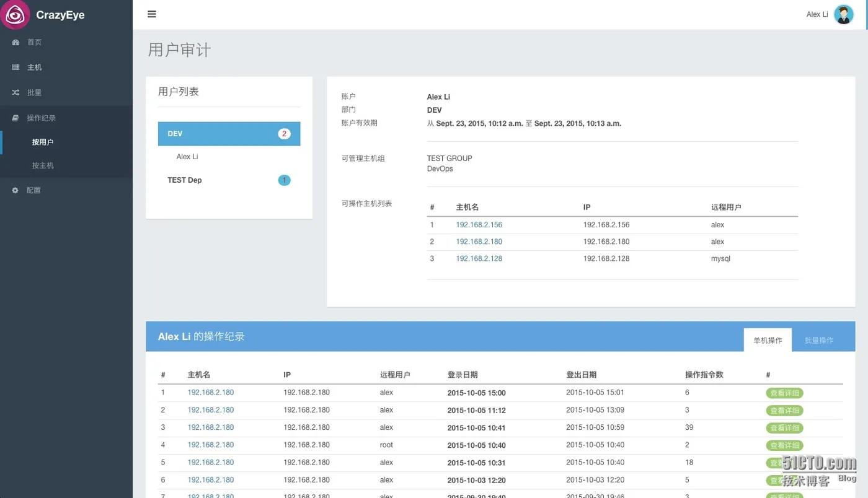Click the 用户列表 panel title
Image resolution: width=868 pixels, height=498 pixels.
point(179,92)
